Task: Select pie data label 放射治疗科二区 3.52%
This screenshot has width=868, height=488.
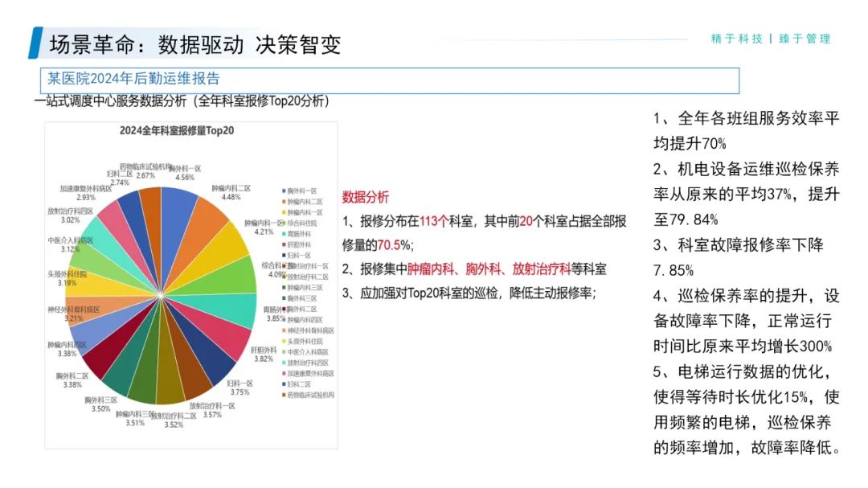Action: click(174, 420)
